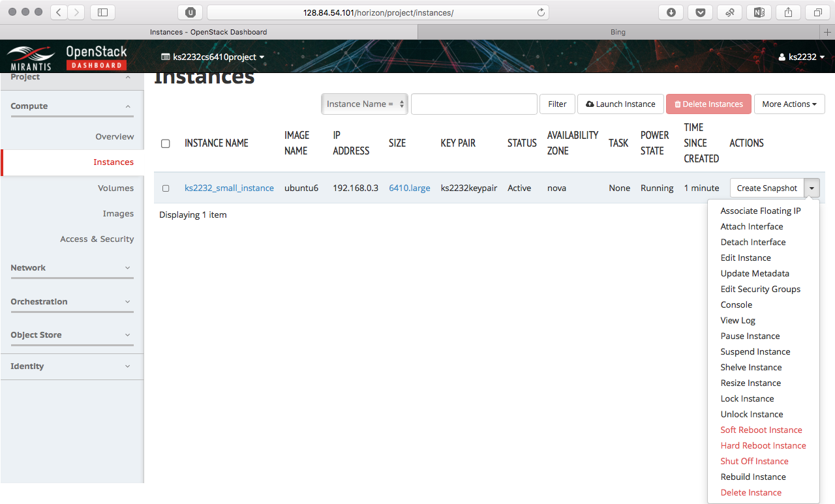Image resolution: width=835 pixels, height=504 pixels.
Task: Expand the Network sidebar section
Action: click(72, 268)
